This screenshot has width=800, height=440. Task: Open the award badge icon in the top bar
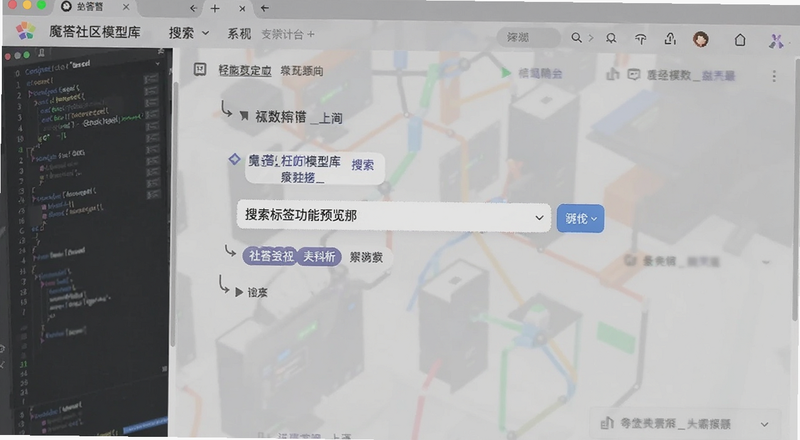click(x=611, y=38)
